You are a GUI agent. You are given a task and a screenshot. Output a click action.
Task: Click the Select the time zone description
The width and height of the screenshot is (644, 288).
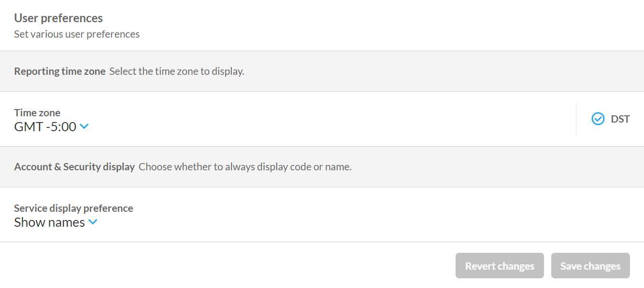coord(176,71)
